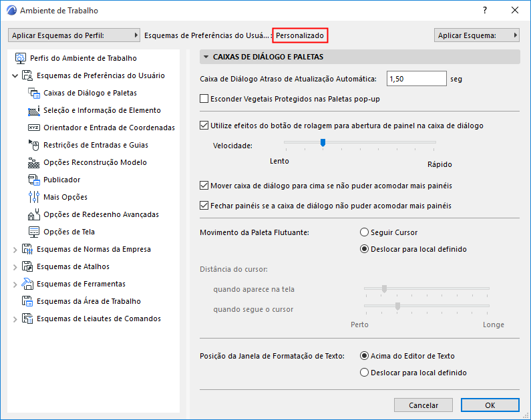Open Aplicar Esquemas do Perfil dropdown
Viewport: 531px width, 420px height.
(x=74, y=35)
